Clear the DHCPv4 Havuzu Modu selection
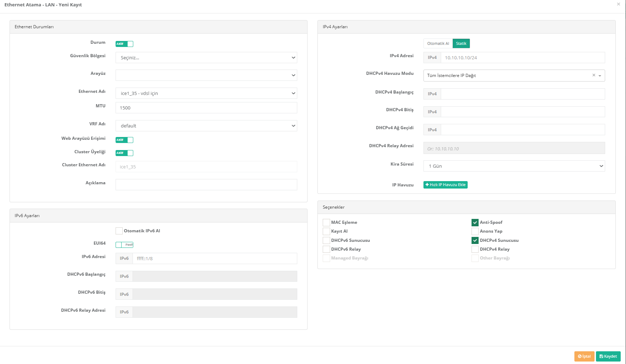Image resolution: width=626 pixels, height=364 pixels. [594, 75]
